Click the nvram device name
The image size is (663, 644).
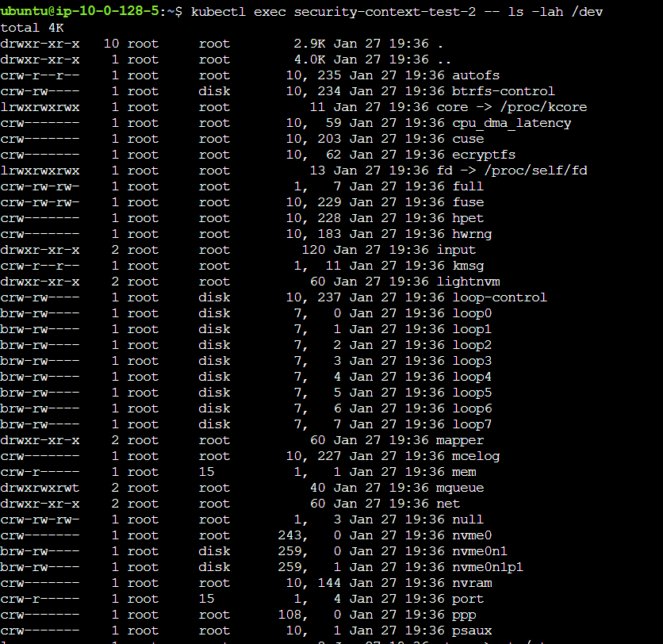[x=472, y=583]
